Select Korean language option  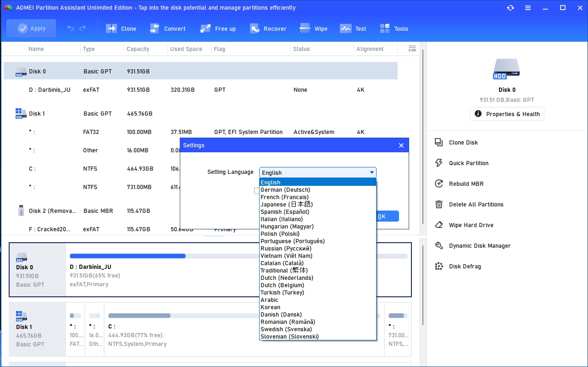pos(318,307)
